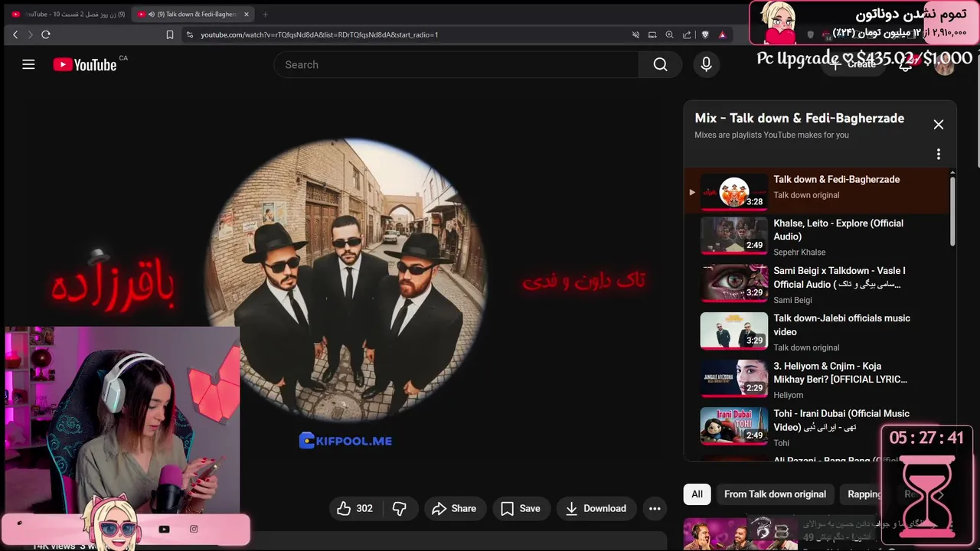Click the Mix - Talk down & Fedi-Bagherzade title
The width and height of the screenshot is (980, 551).
pos(799,118)
